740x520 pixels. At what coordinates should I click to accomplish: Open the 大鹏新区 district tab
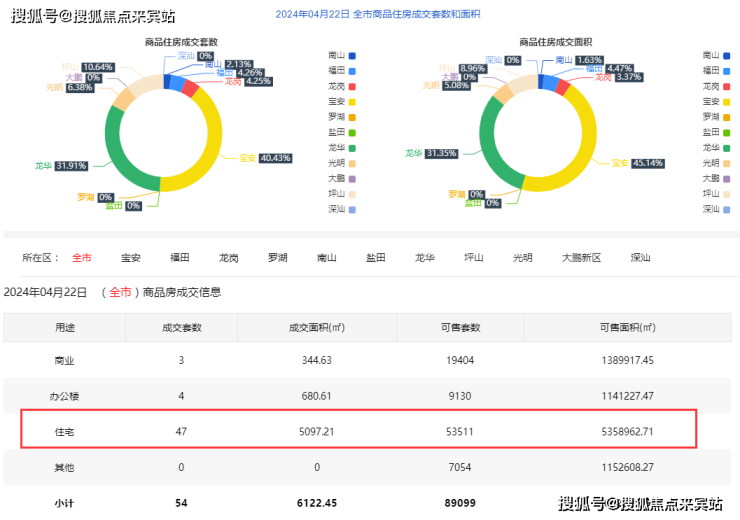[x=581, y=258]
